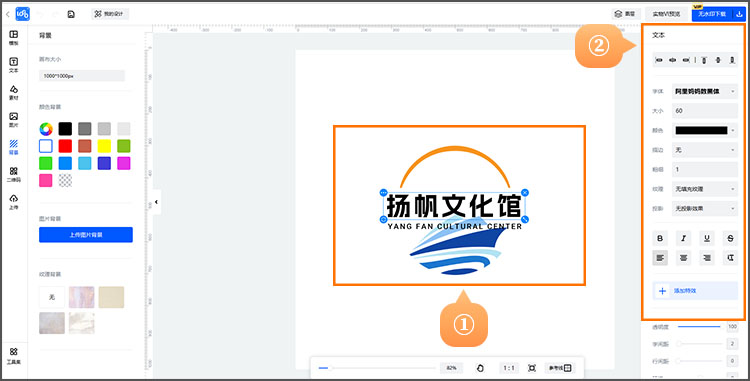Image resolution: width=750 pixels, height=381 pixels.
Task: Set text alignment to right
Action: pyautogui.click(x=707, y=258)
